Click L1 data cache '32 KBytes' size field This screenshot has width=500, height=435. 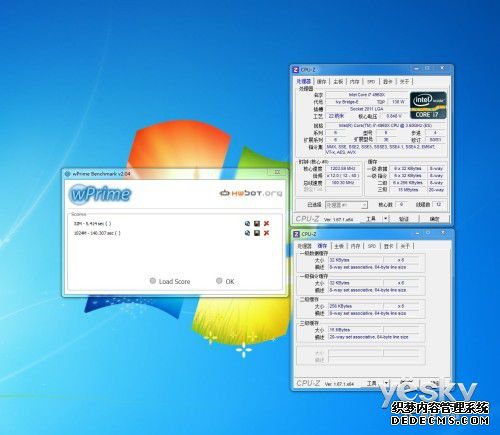[356, 260]
